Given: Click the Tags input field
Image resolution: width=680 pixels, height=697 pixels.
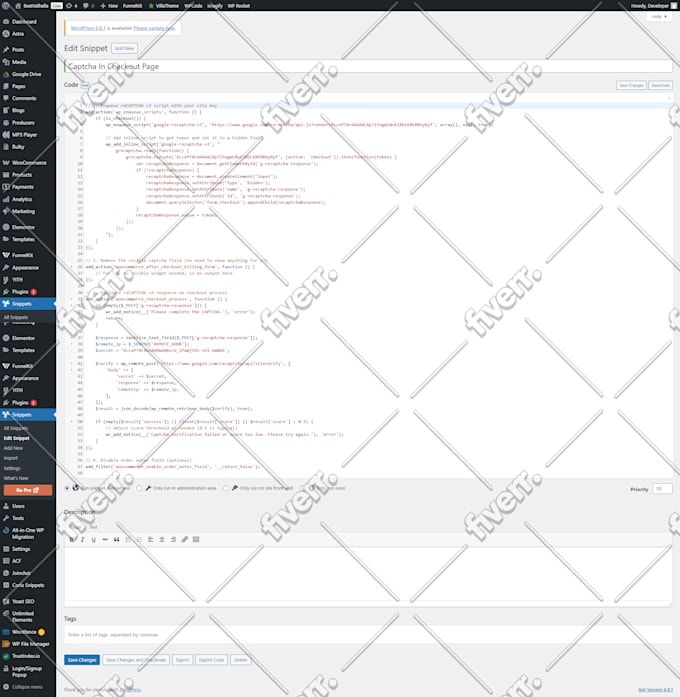Looking at the screenshot, I should point(368,635).
